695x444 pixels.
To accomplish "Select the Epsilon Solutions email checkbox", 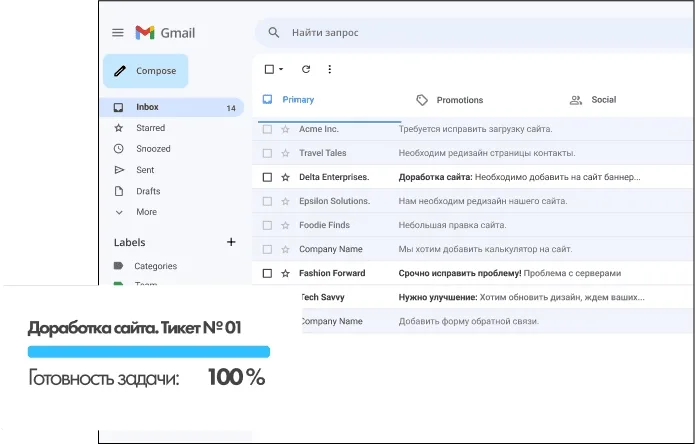I will (267, 201).
